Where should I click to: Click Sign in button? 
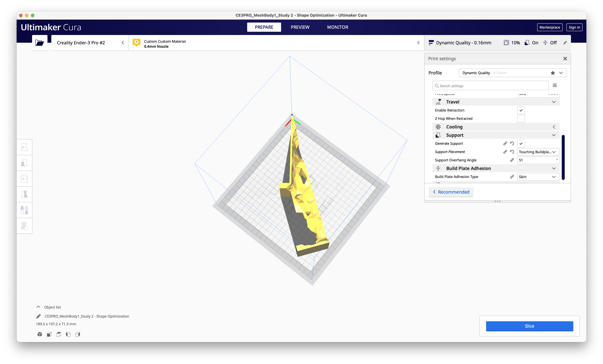574,27
